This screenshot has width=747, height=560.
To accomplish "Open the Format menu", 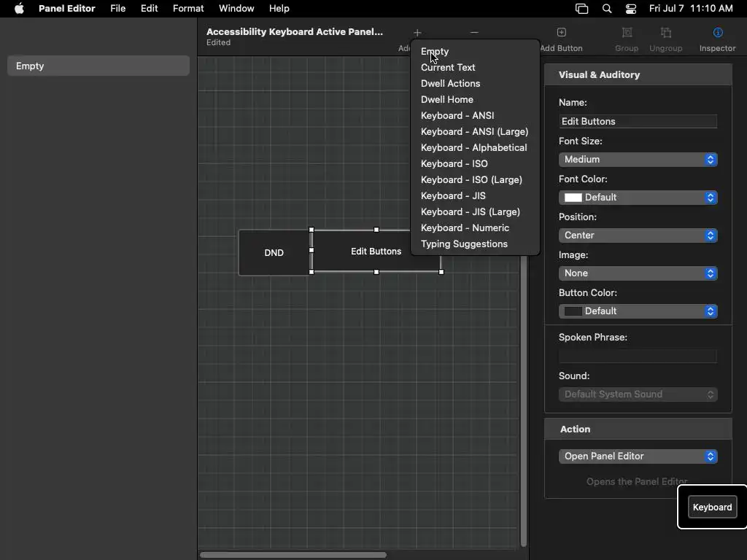I will coord(188,9).
